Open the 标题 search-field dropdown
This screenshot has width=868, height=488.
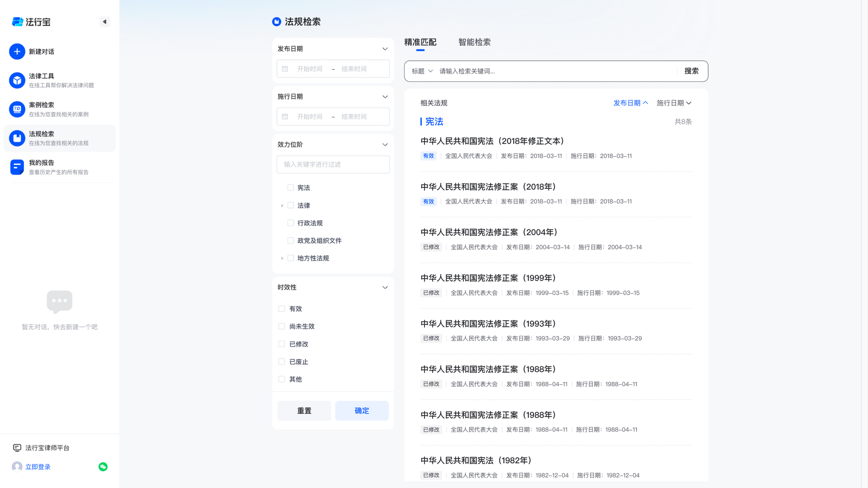pos(422,71)
